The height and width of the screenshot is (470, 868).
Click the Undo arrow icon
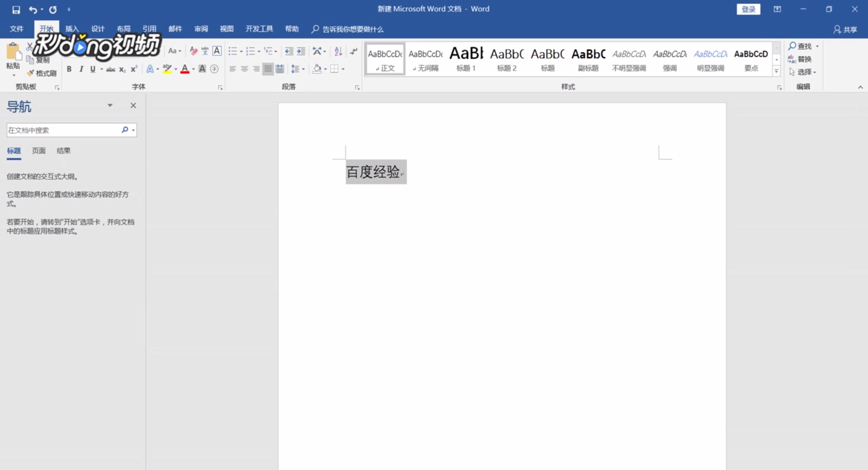(33, 9)
